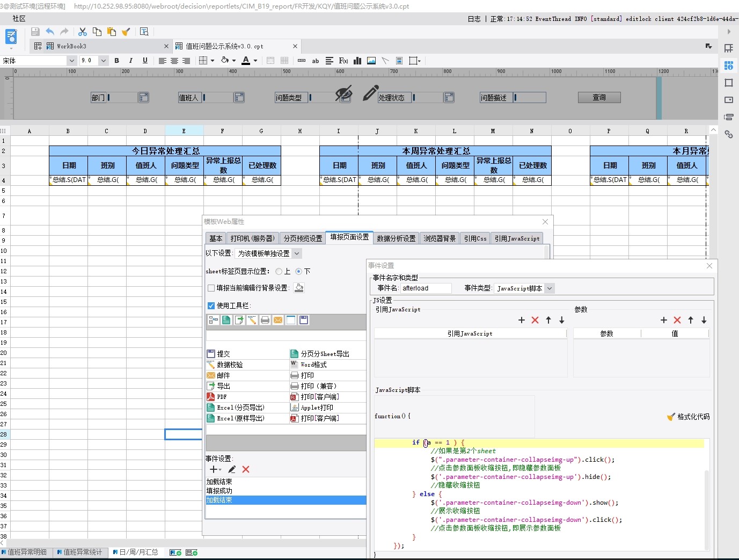Insert a chart via the bar chart icon
The image size is (739, 560).
click(x=357, y=61)
